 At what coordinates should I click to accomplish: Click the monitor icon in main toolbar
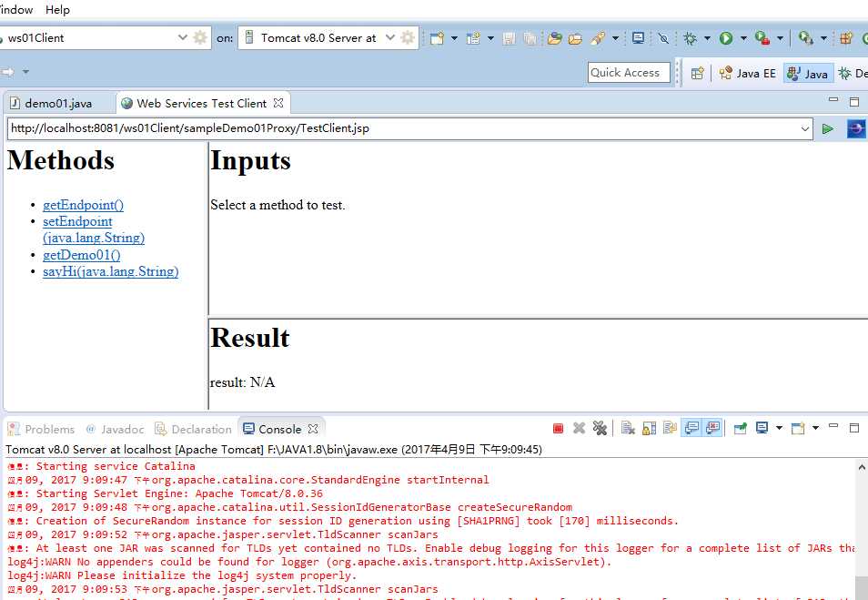(638, 37)
